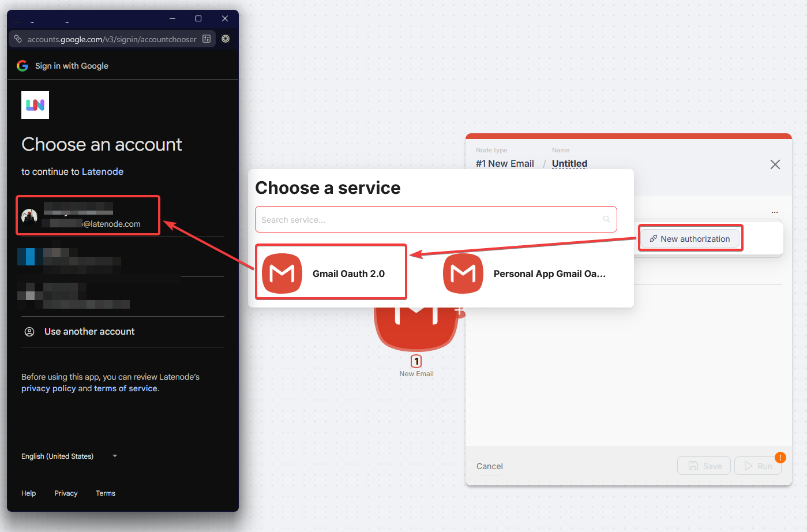
Task: Open Latenode's privacy policy link
Action: pyautogui.click(x=48, y=388)
